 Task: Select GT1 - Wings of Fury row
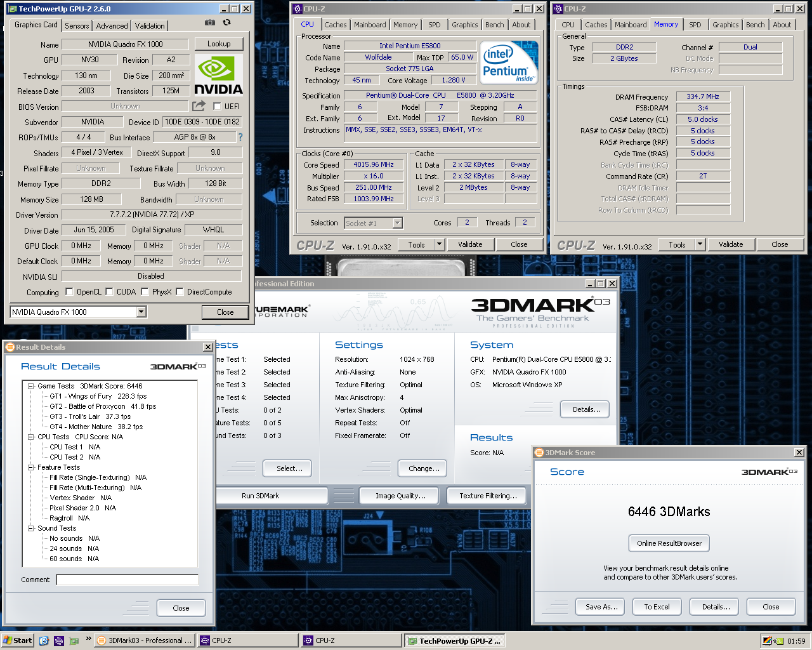coord(98,396)
